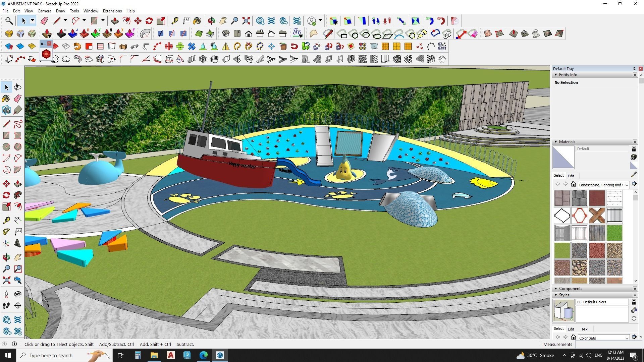The height and width of the screenshot is (362, 644).
Task: Click the default material preview thumbnail
Action: 563,158
